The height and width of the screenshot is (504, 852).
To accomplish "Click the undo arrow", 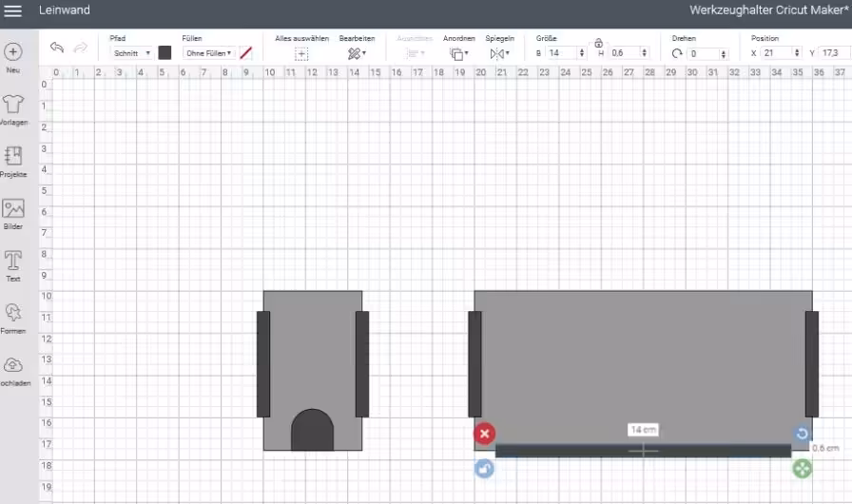I will tap(57, 48).
